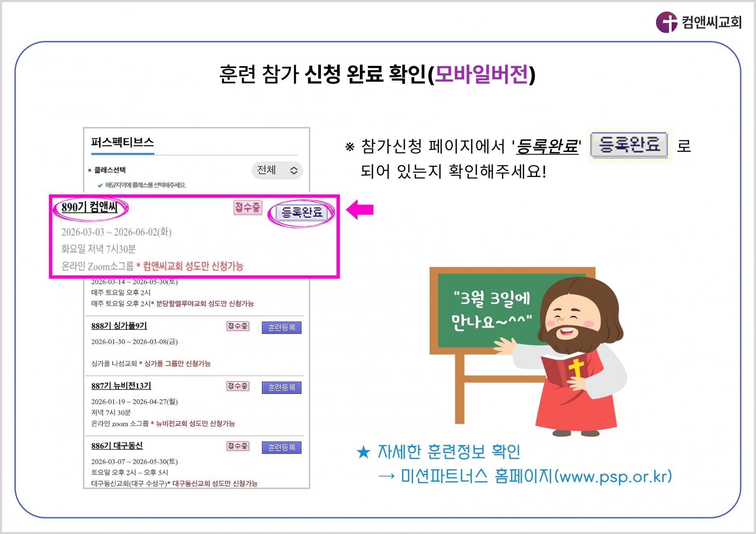Click the 분당할렐루야교회 성도만 신청가능 notice

205,304
